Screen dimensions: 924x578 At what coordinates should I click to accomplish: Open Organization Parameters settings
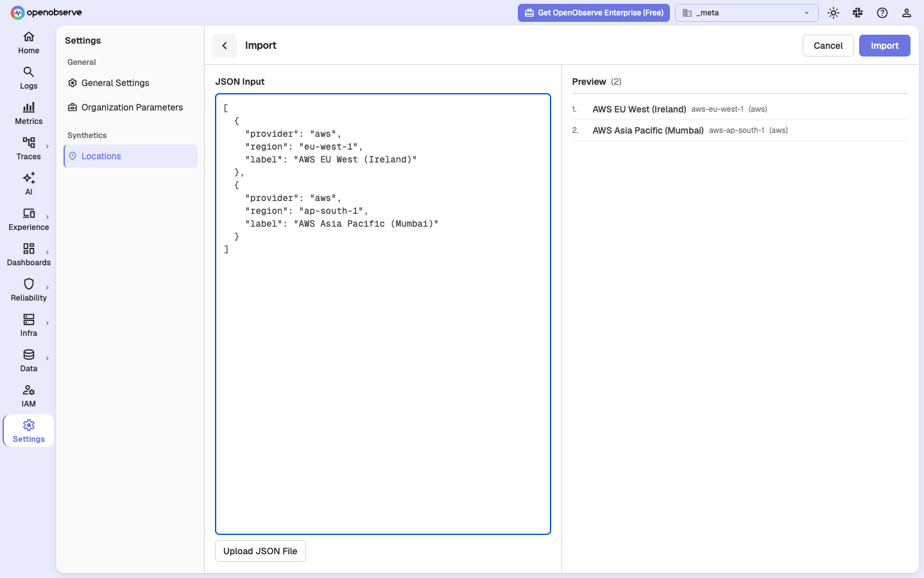131,107
